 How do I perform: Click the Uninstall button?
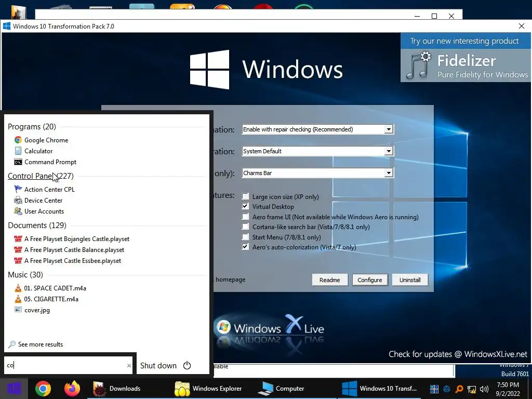(x=410, y=280)
